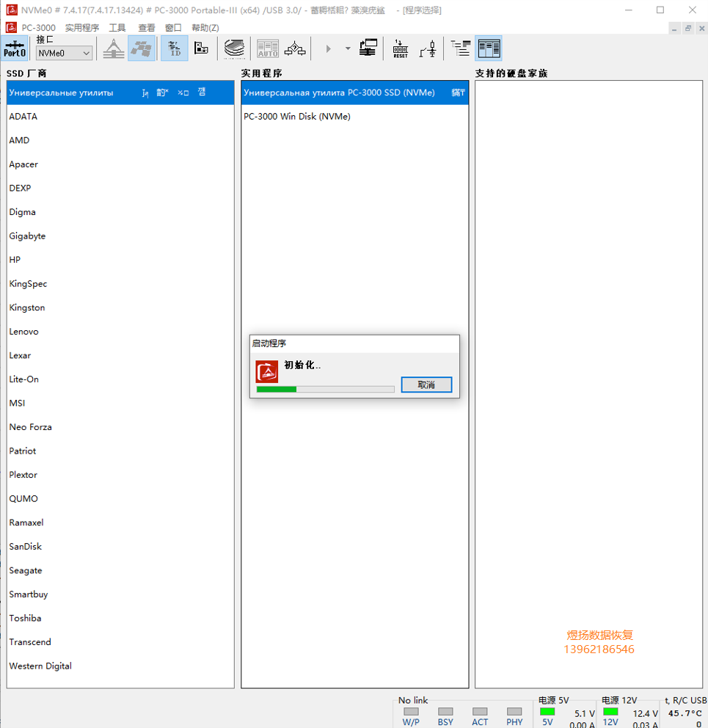Click the initialization progress bar

326,389
